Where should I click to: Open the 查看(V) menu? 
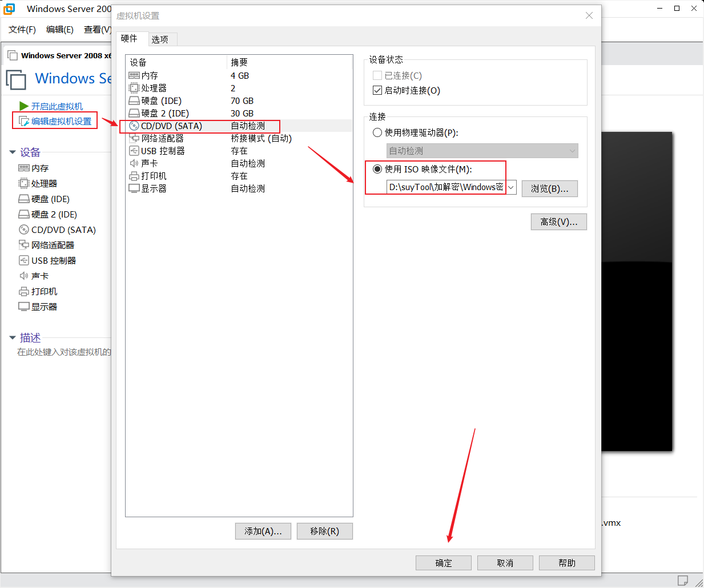[97, 29]
